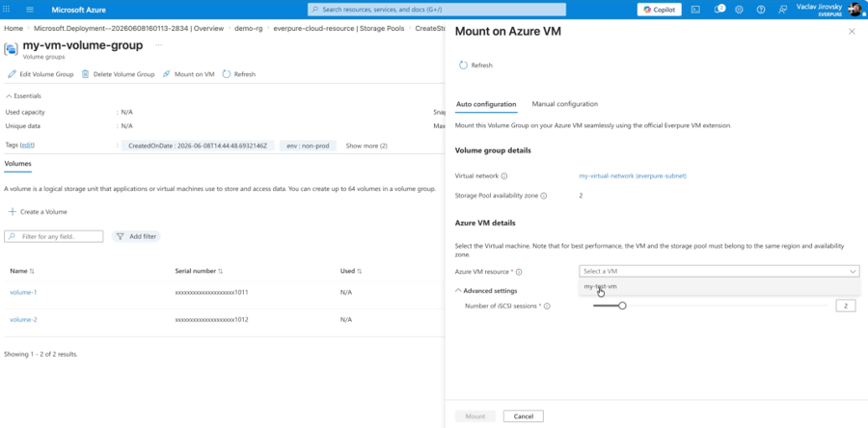The height and width of the screenshot is (428, 868).
Task: Open the ellipsis menu beside my-vm-volume-group title
Action: click(159, 44)
